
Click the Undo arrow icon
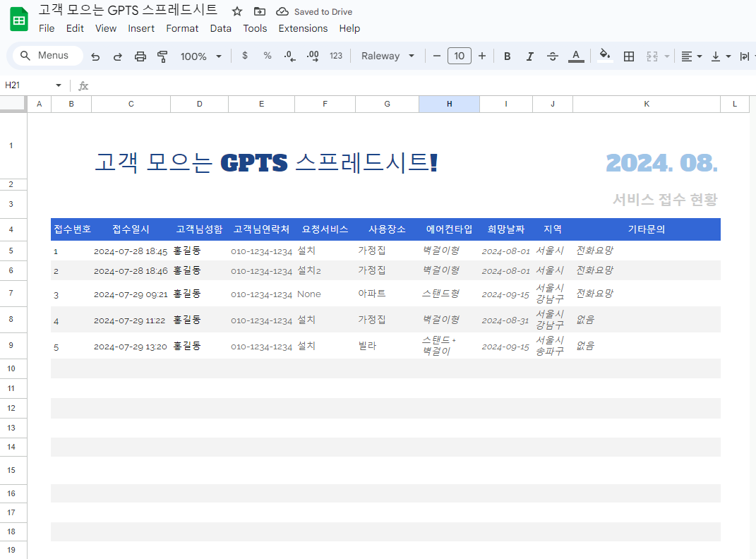[x=95, y=56]
